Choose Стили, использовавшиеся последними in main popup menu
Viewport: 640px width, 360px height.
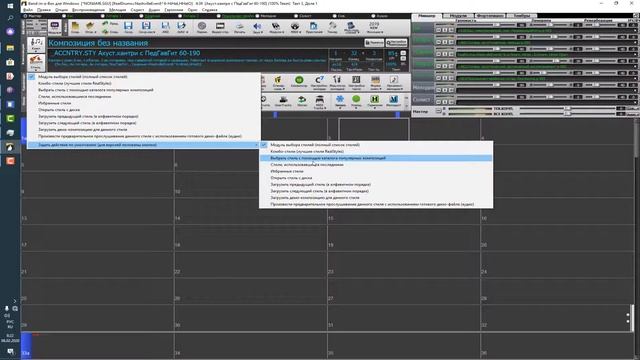[x=75, y=97]
